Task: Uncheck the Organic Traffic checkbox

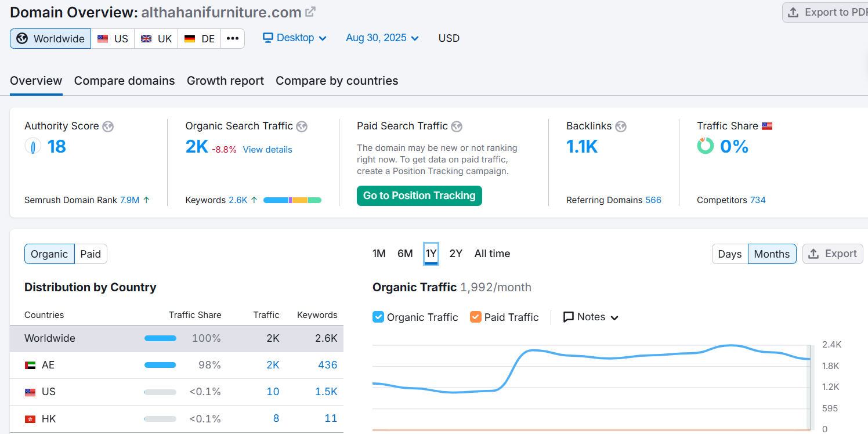Action: tap(378, 317)
